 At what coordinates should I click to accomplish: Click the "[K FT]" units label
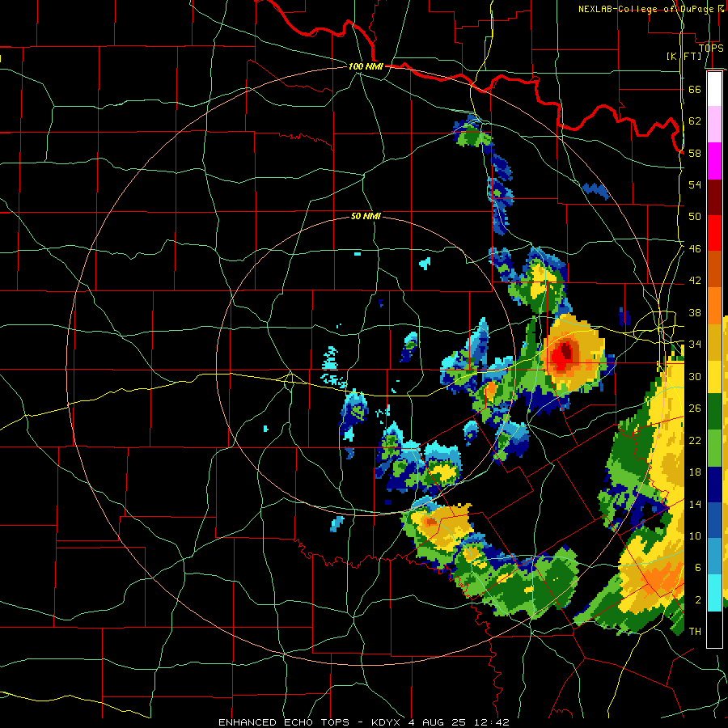[684, 56]
